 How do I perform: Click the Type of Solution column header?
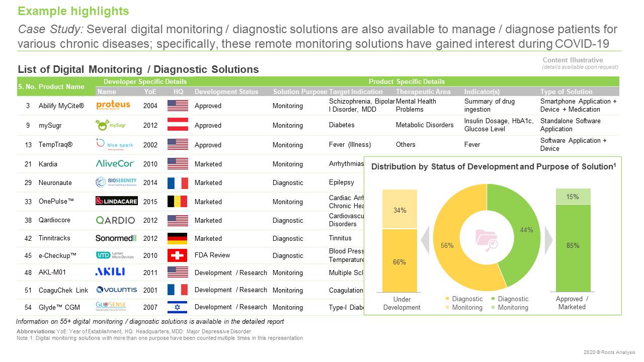pyautogui.click(x=567, y=92)
